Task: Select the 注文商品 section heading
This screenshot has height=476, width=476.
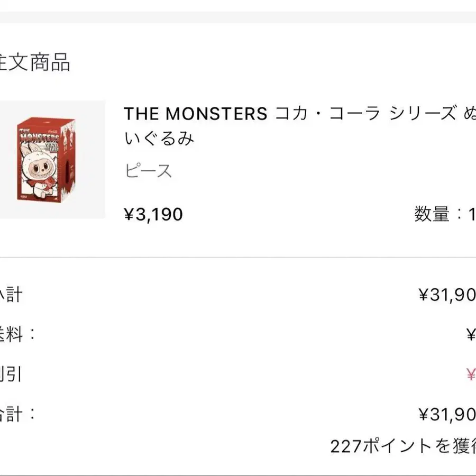Action: coord(34,62)
